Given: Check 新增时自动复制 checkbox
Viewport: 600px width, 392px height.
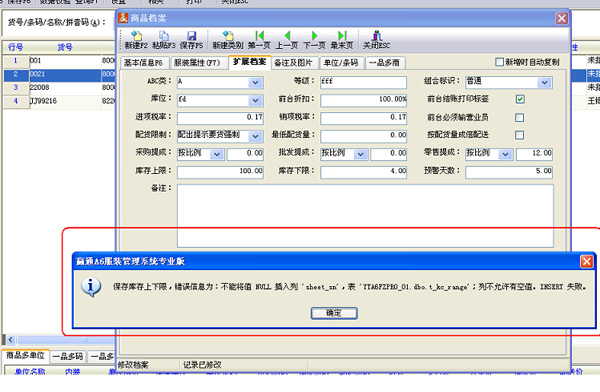Looking at the screenshot, I should [x=499, y=62].
